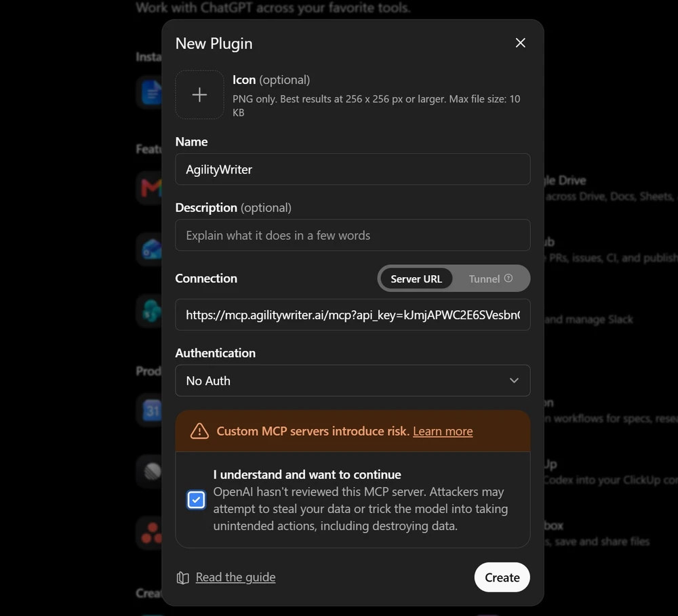Edit the server URL input field
Viewport: 678px width, 616px height.
353,314
